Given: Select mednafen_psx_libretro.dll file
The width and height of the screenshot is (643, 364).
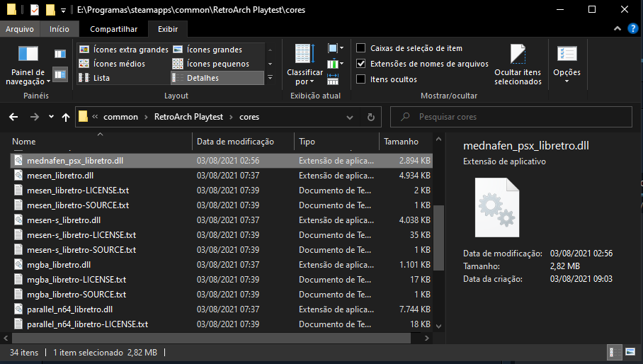Looking at the screenshot, I should (221, 161).
